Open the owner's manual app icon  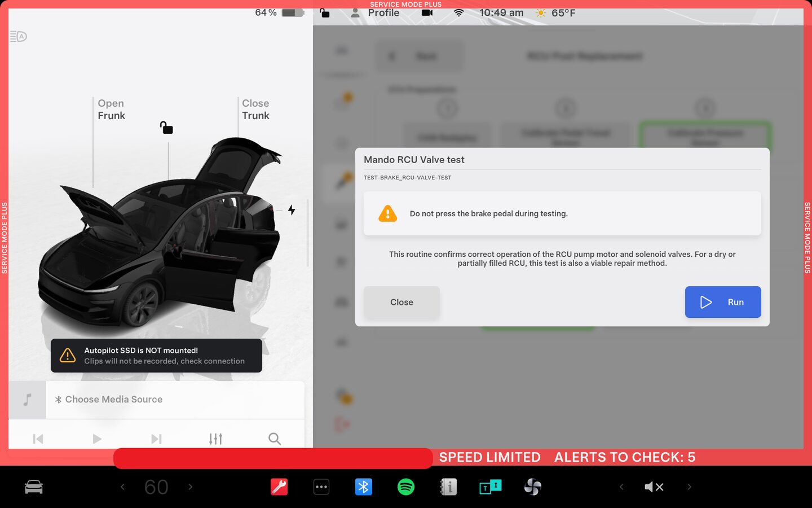pyautogui.click(x=448, y=487)
